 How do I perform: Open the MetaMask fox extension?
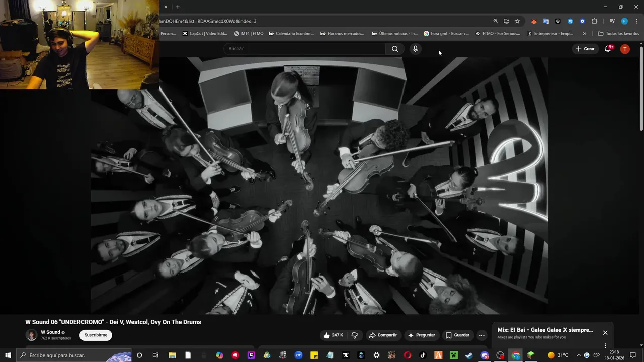534,21
